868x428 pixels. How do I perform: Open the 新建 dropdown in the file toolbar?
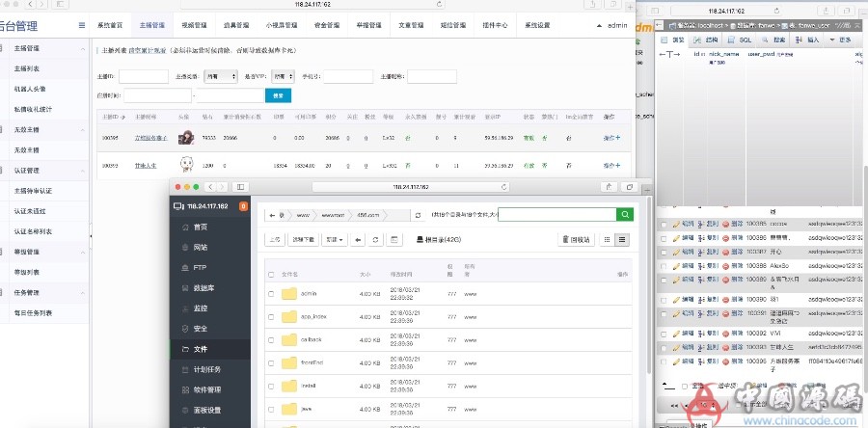tap(335, 239)
